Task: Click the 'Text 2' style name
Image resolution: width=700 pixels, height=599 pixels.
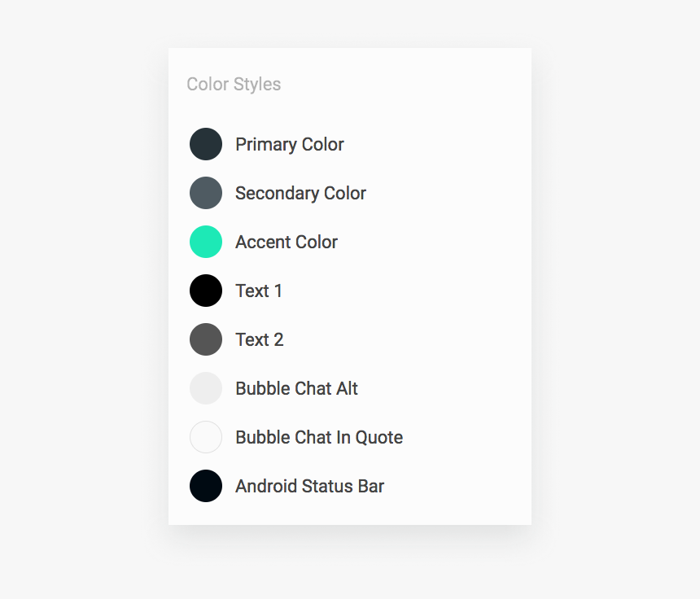Action: tap(260, 339)
